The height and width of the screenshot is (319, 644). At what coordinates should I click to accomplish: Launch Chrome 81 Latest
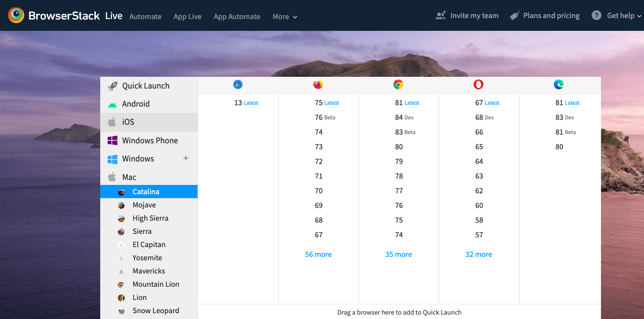pos(407,103)
